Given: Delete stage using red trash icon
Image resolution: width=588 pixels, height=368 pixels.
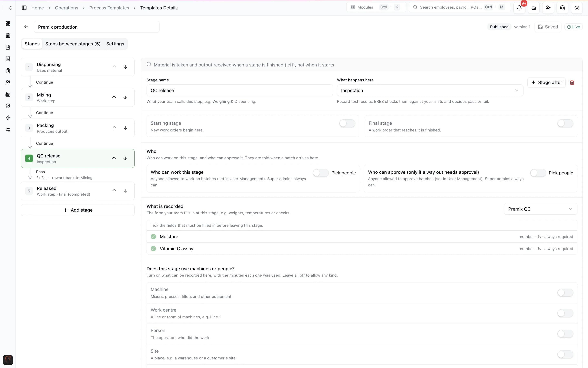Looking at the screenshot, I should 572,83.
